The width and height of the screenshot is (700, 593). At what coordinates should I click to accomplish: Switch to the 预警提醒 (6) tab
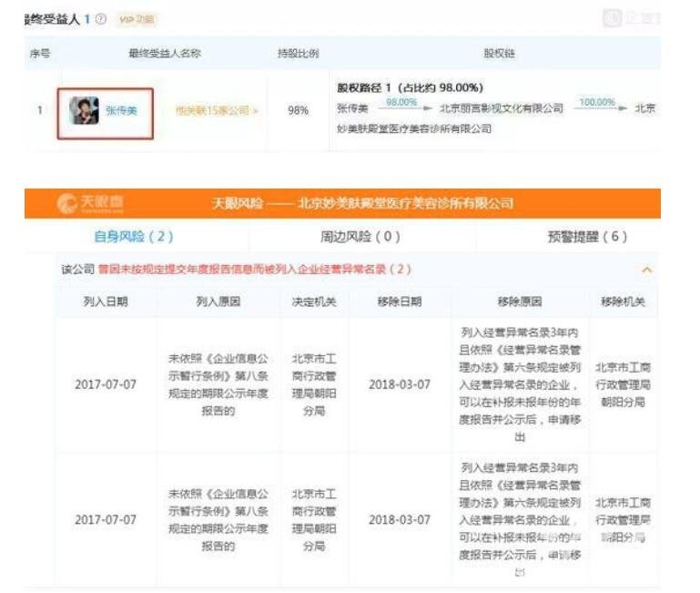(587, 237)
